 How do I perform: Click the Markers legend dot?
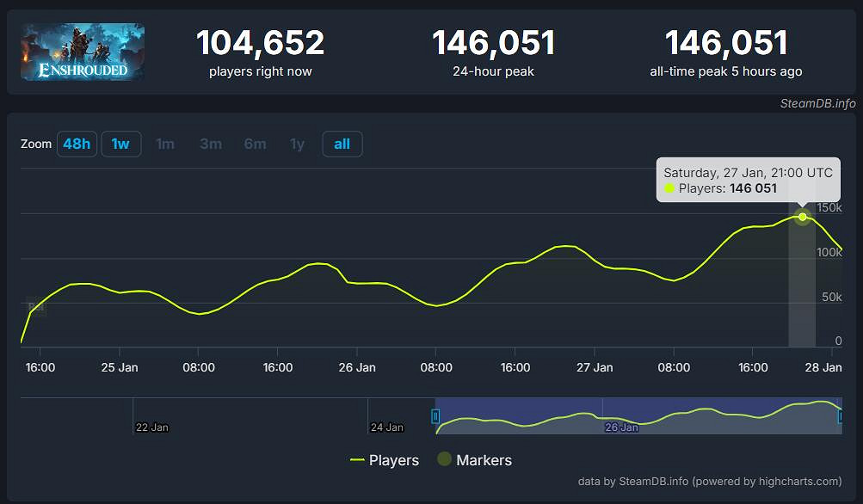pyautogui.click(x=444, y=460)
